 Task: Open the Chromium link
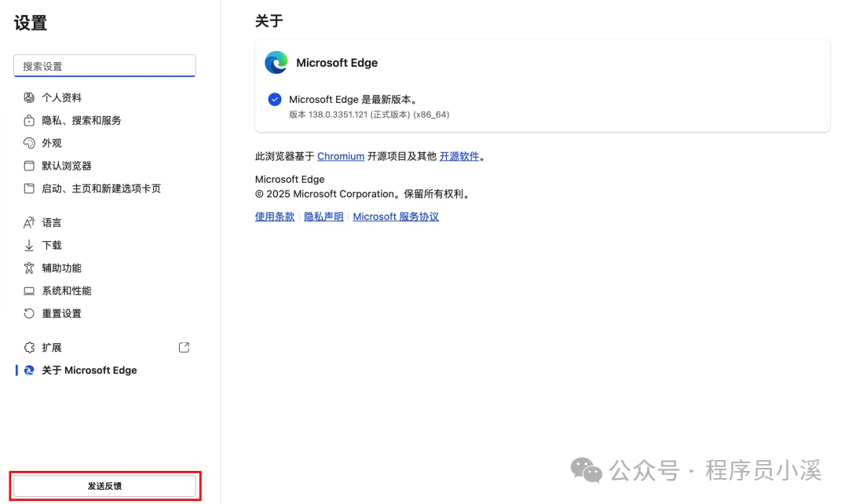point(341,156)
